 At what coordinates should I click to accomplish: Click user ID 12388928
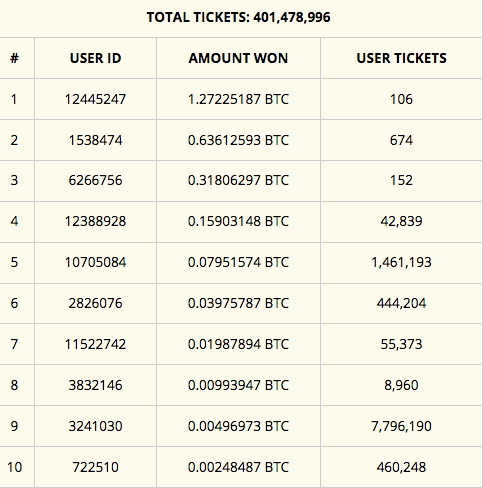[95, 221]
